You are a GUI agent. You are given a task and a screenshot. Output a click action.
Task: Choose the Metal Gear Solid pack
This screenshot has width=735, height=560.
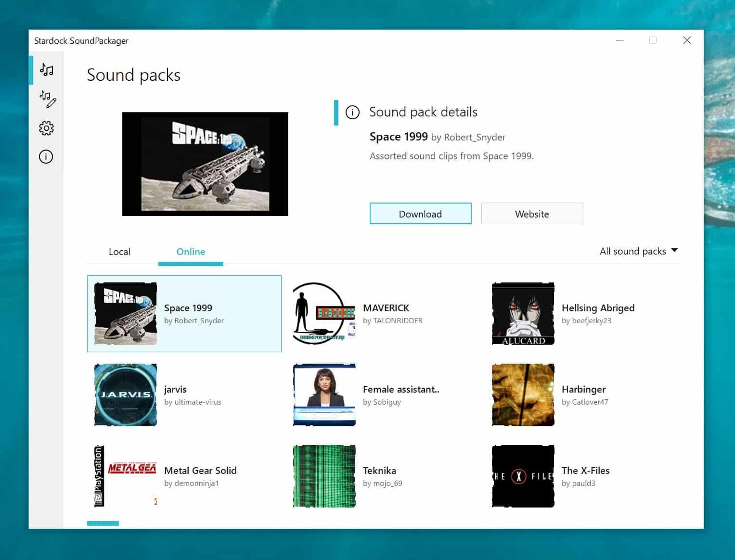pos(200,471)
